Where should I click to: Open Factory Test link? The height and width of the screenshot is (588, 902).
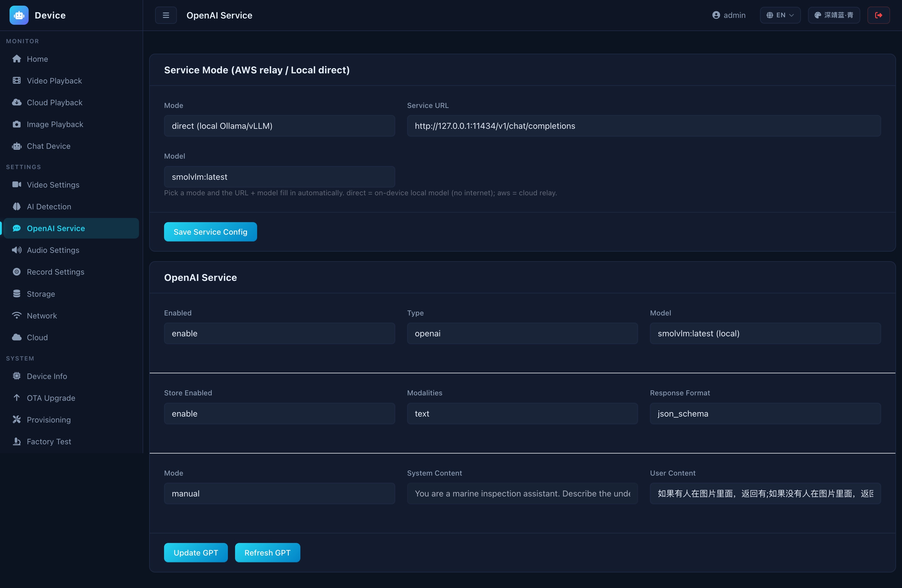click(x=71, y=441)
